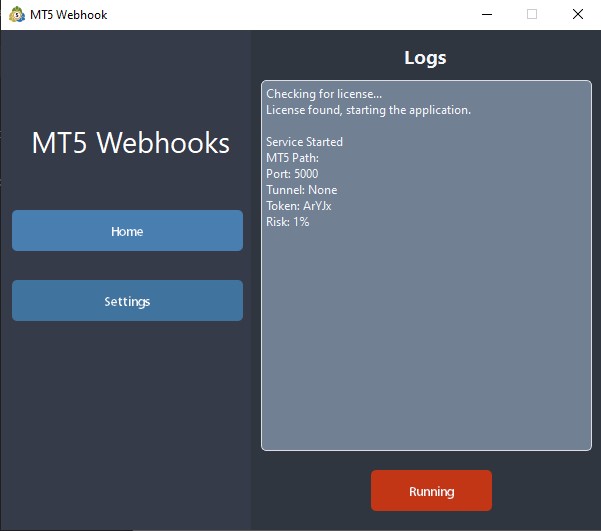Click the red Running button

(431, 490)
